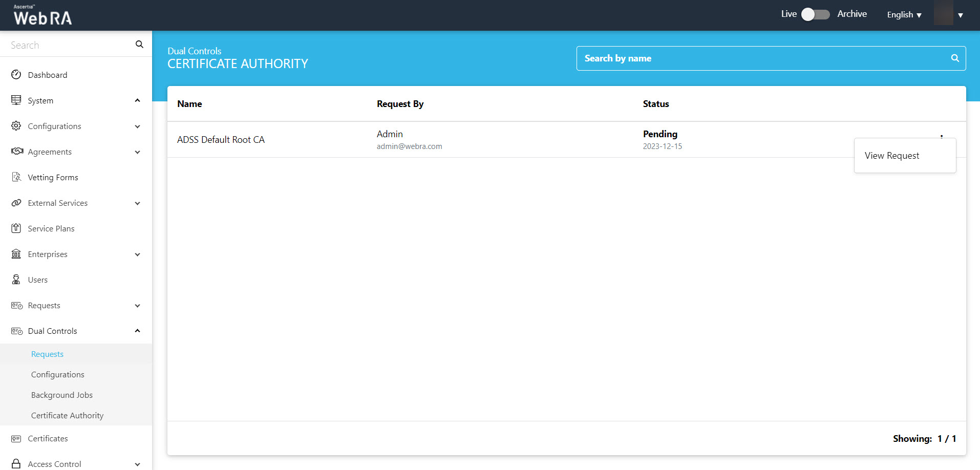Image resolution: width=980 pixels, height=470 pixels.
Task: Click the Vetting Forms document icon
Action: pyautogui.click(x=16, y=177)
